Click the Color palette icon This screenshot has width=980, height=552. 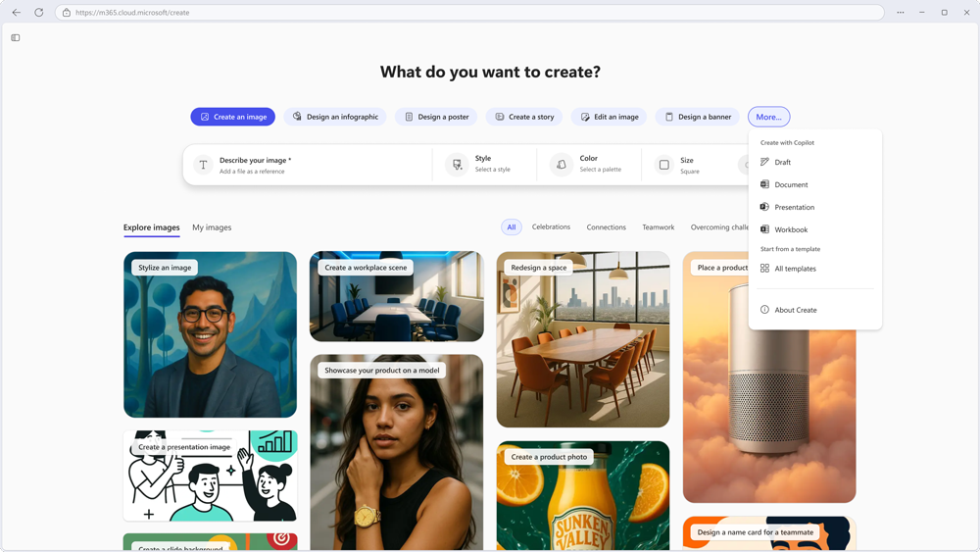point(562,165)
